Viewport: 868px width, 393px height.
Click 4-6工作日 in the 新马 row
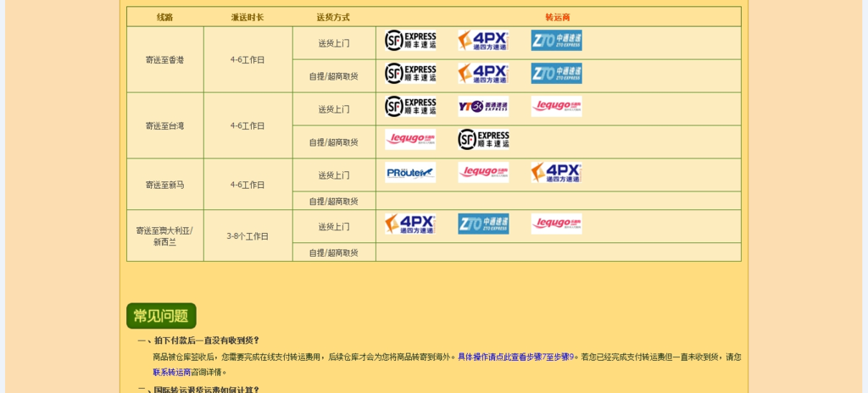pos(248,185)
